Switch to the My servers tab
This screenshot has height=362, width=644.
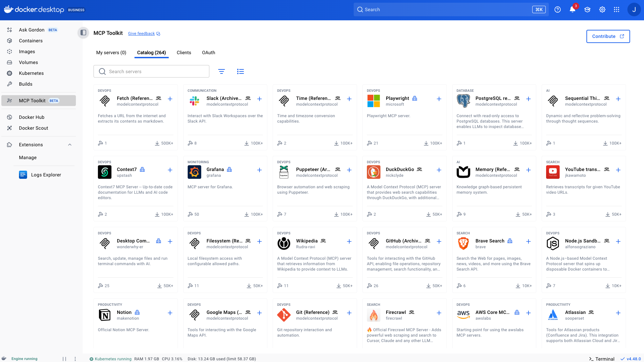[111, 52]
